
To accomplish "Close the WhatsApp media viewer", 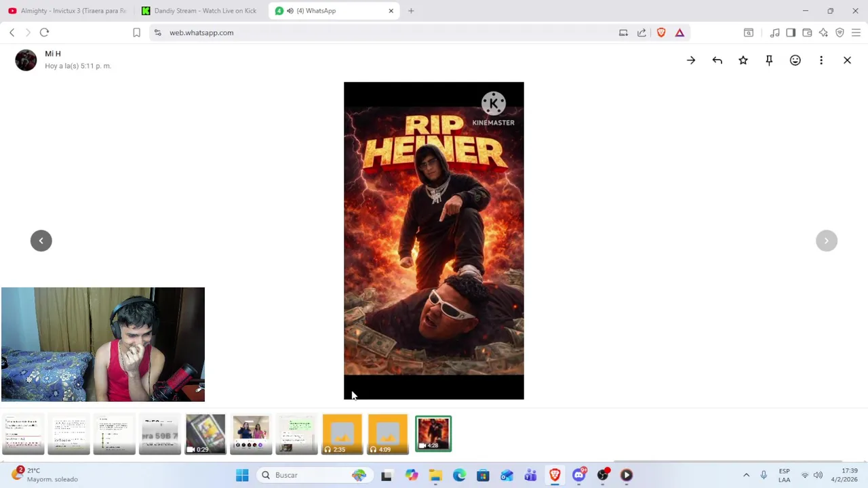I will [847, 60].
